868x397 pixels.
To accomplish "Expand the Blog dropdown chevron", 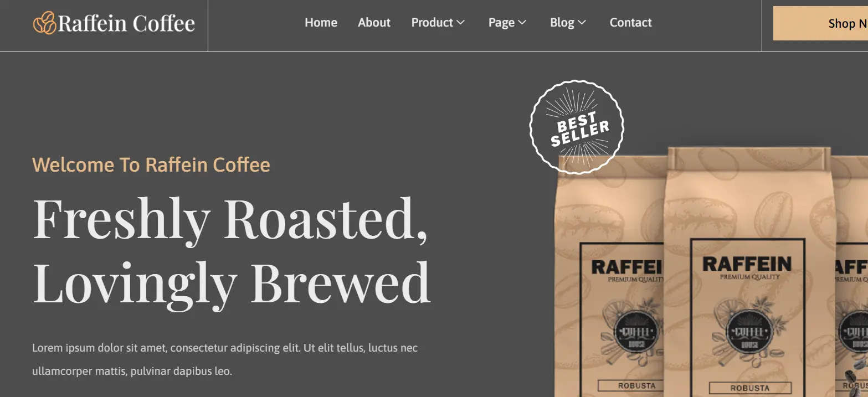I will (x=582, y=23).
